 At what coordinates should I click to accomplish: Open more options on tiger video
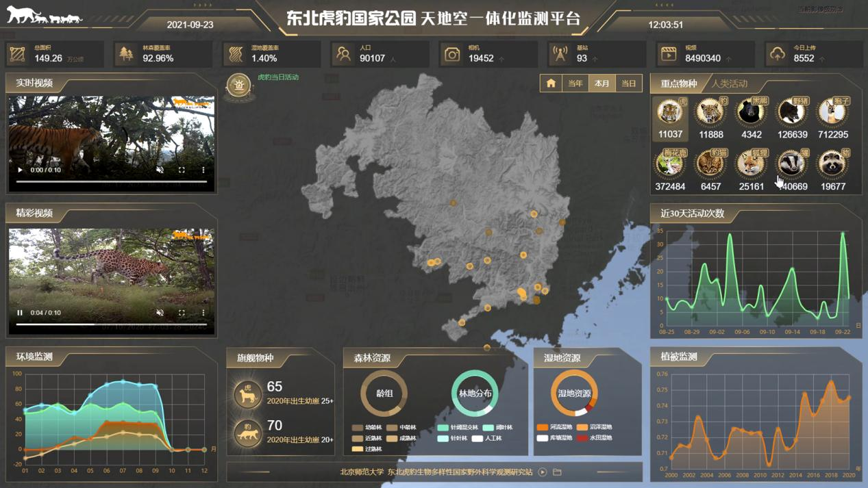pos(203,170)
